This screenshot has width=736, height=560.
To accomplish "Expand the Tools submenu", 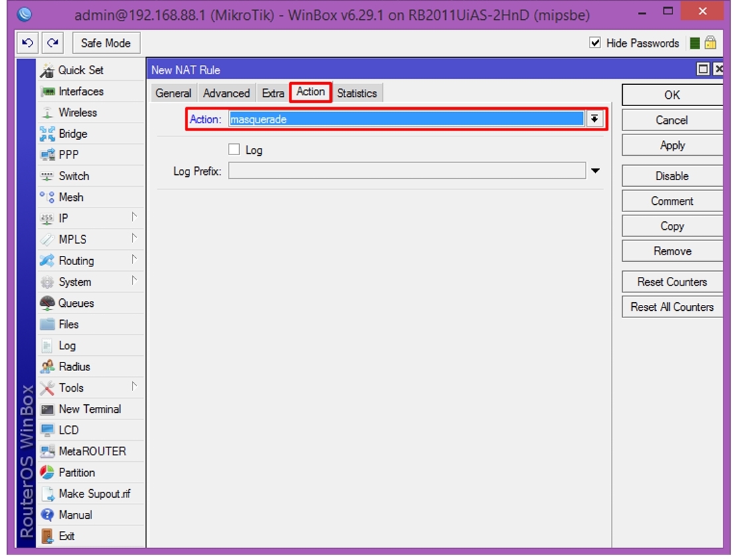I will click(x=134, y=387).
